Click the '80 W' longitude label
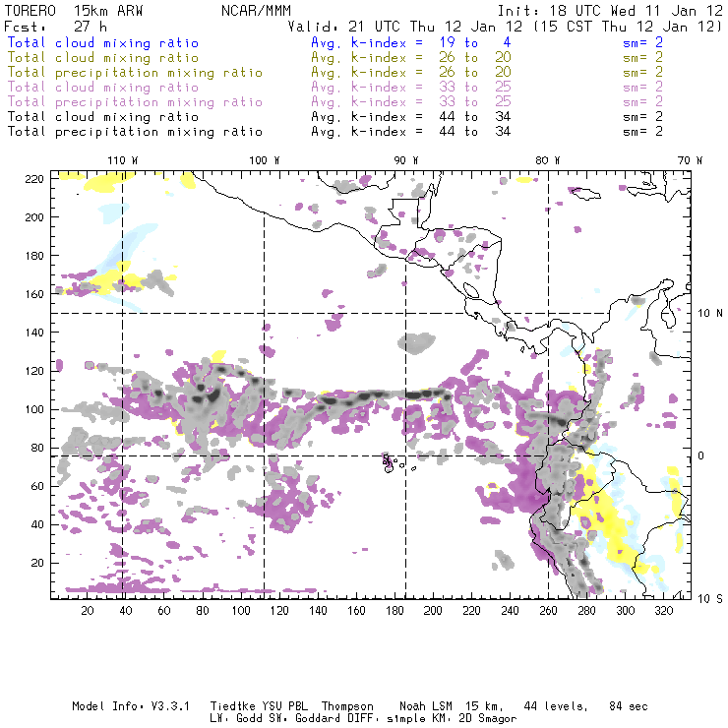 click(x=548, y=160)
